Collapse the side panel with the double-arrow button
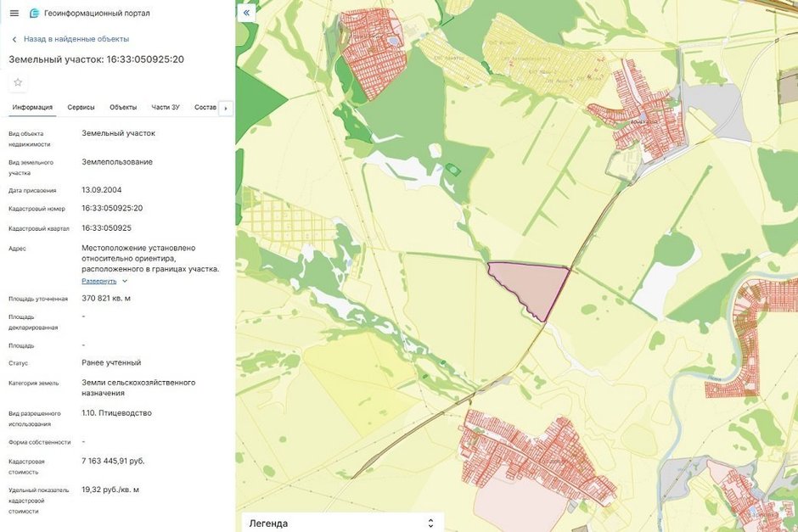 tap(246, 13)
